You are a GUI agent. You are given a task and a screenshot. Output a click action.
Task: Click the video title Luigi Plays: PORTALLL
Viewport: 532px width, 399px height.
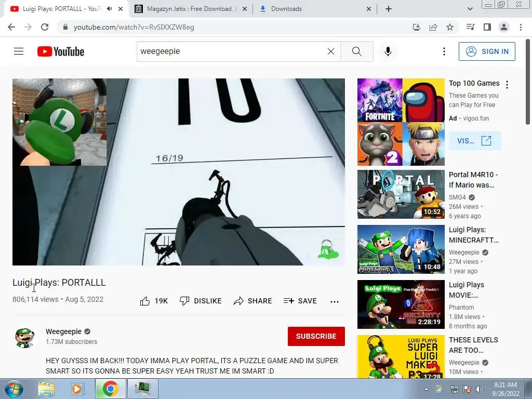coord(59,283)
